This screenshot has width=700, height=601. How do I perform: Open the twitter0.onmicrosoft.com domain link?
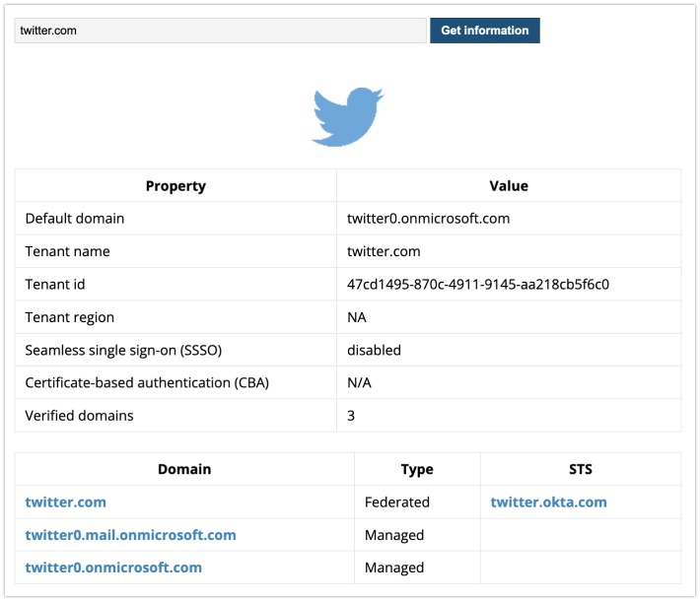pyautogui.click(x=113, y=568)
